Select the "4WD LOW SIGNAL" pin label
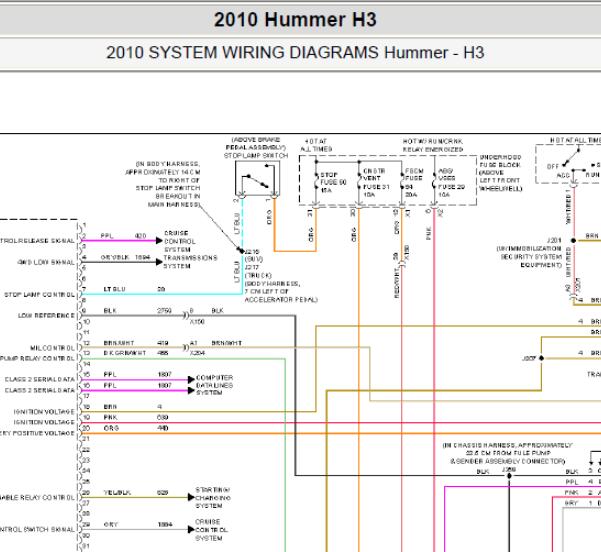The width and height of the screenshot is (601, 552). click(x=46, y=263)
